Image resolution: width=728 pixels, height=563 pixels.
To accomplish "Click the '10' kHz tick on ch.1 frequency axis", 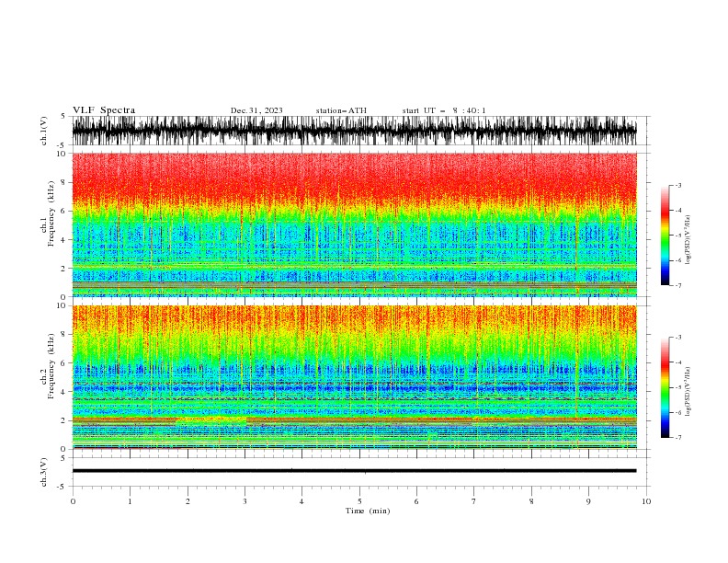I will click(62, 154).
